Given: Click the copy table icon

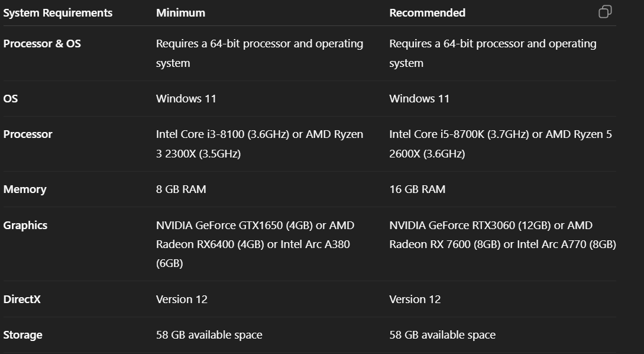Looking at the screenshot, I should point(605,12).
